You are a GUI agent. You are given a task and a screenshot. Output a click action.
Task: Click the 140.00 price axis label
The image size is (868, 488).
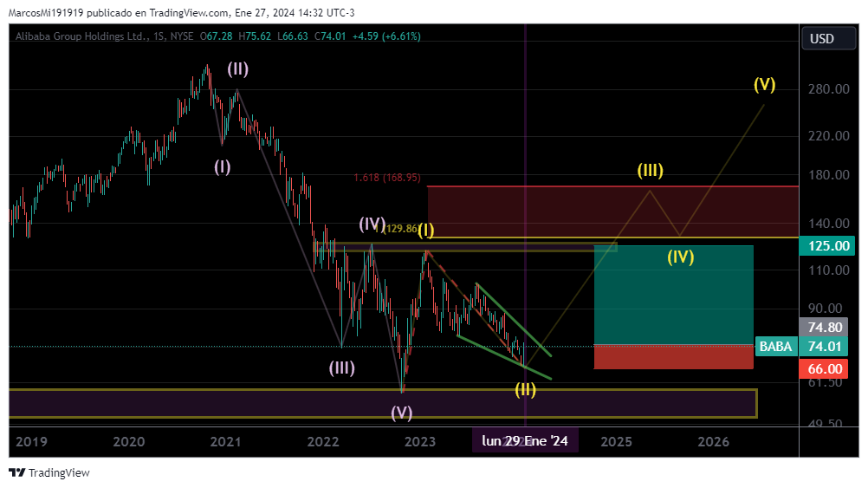point(828,224)
